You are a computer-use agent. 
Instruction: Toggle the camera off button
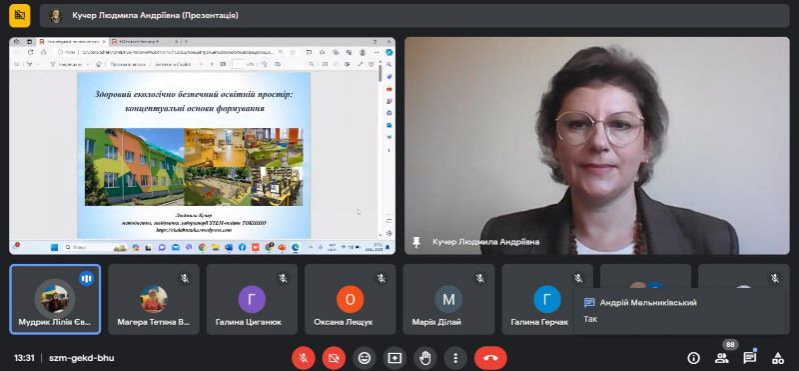coord(334,358)
